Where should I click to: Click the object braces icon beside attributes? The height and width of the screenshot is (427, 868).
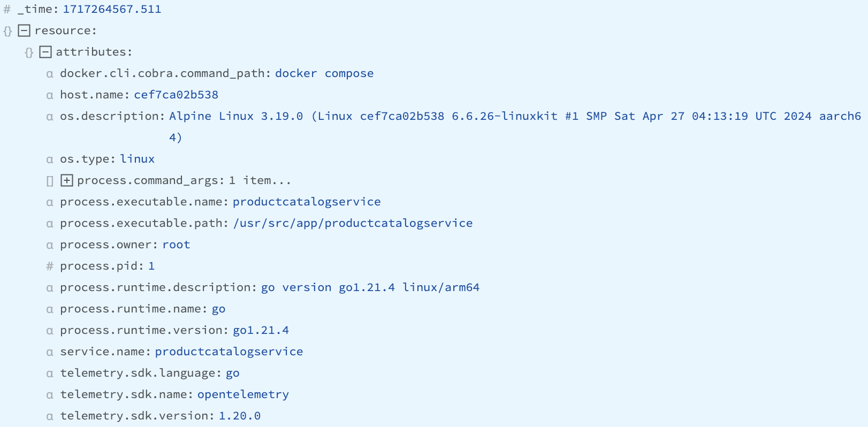pos(29,52)
